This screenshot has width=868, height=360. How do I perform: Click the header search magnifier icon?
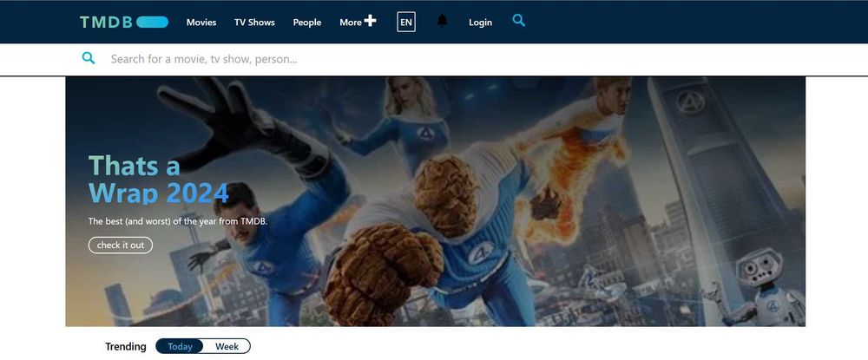pos(519,21)
